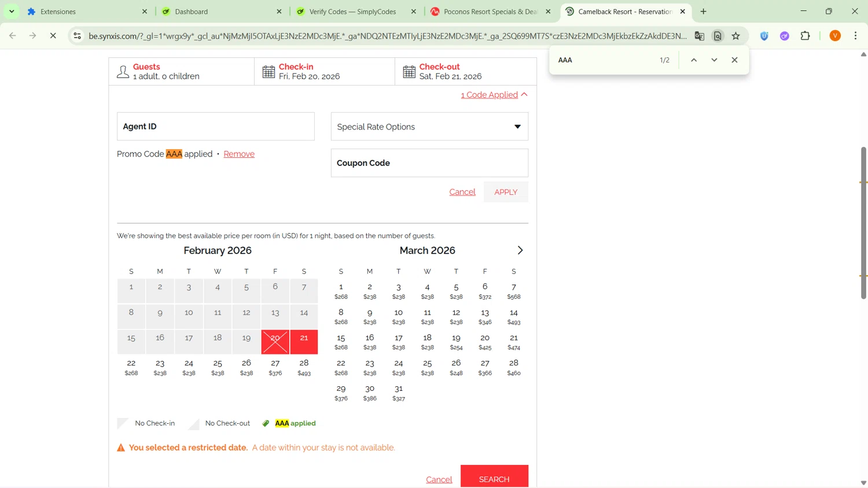Choose March 7 priced $568
This screenshot has width=868, height=488.
coord(514,291)
